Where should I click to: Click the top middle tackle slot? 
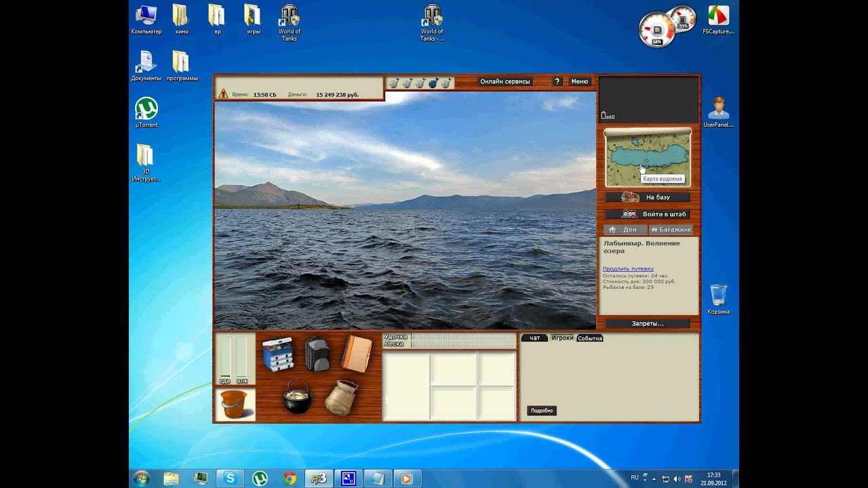454,369
